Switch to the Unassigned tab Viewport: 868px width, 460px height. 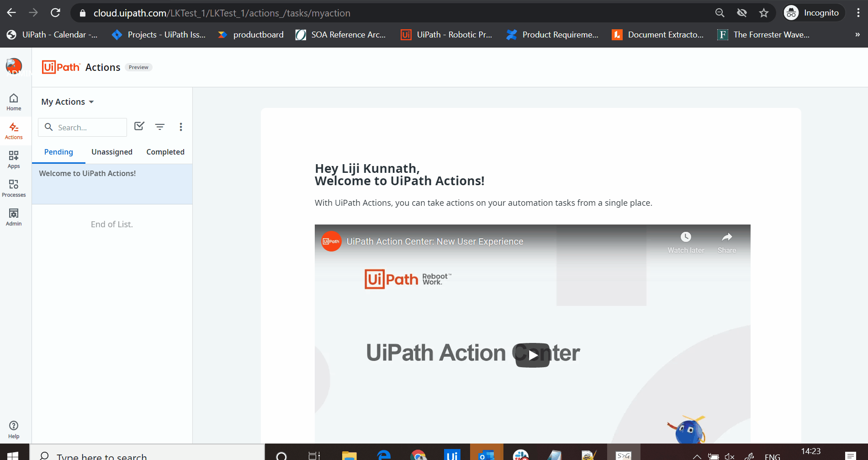(112, 152)
